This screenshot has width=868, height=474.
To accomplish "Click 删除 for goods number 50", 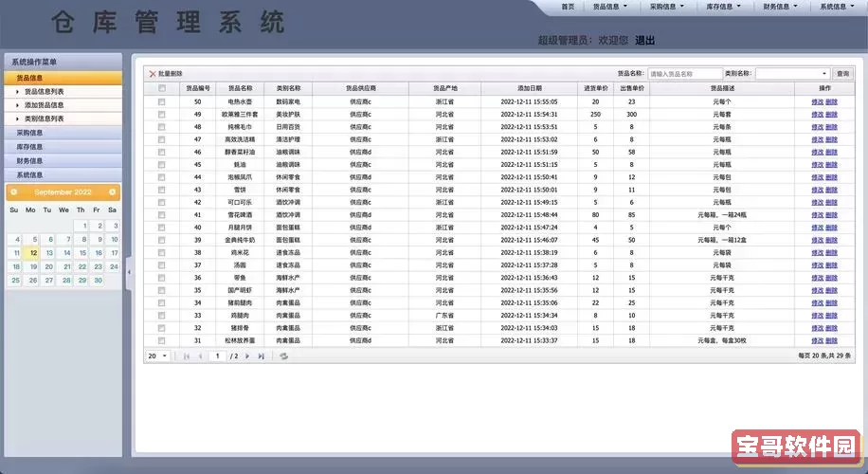I will pyautogui.click(x=831, y=101).
